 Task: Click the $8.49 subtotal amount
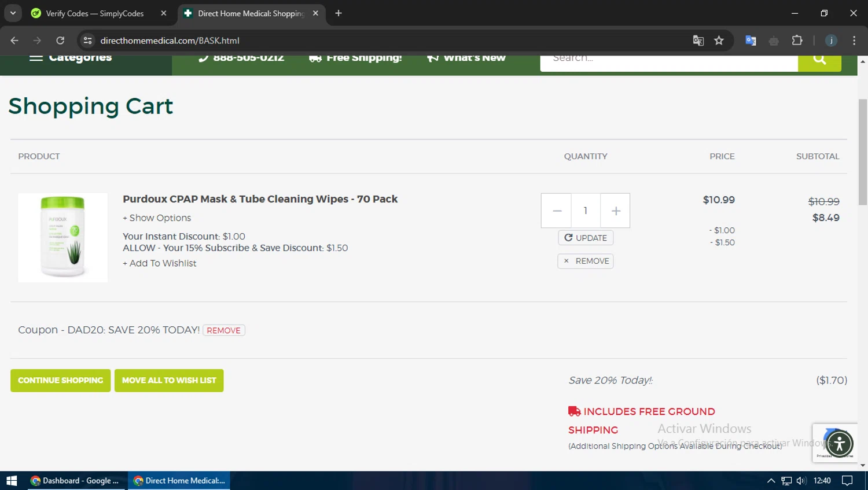(x=826, y=218)
